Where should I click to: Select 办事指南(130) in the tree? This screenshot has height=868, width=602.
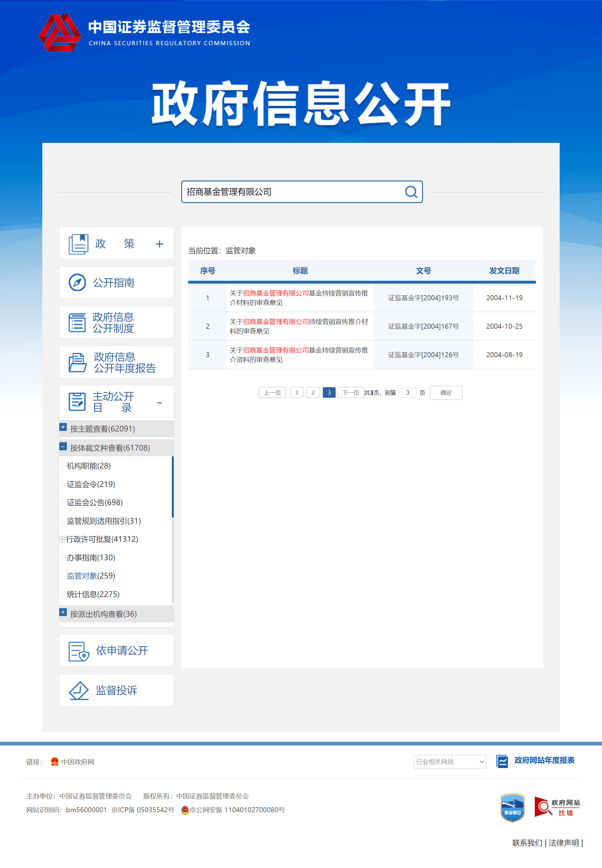pos(91,557)
